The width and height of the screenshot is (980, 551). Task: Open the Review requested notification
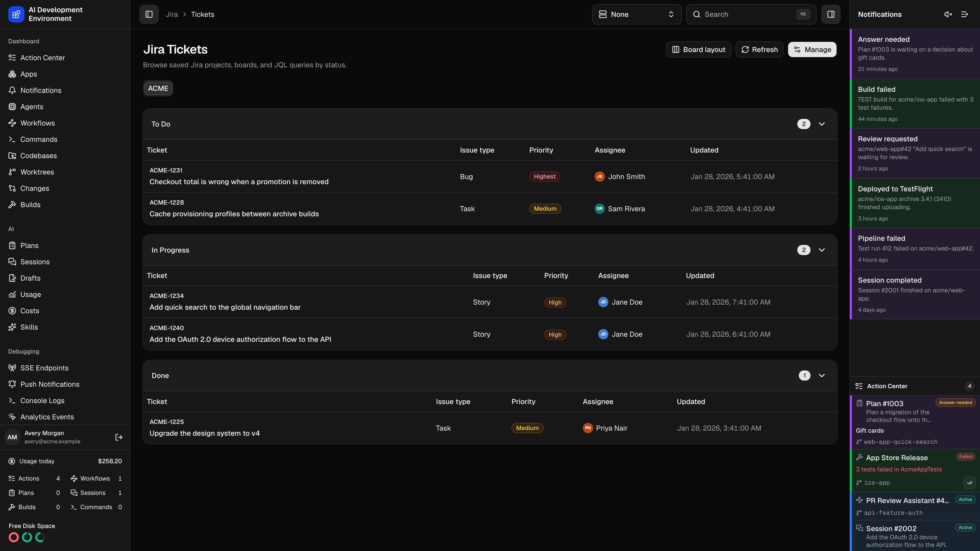pyautogui.click(x=915, y=153)
